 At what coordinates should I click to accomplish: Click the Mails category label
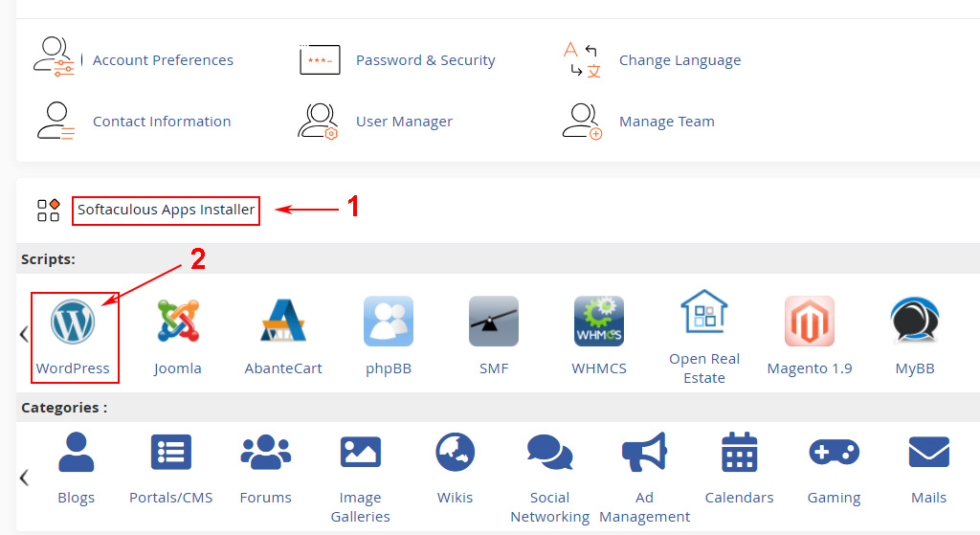click(928, 498)
